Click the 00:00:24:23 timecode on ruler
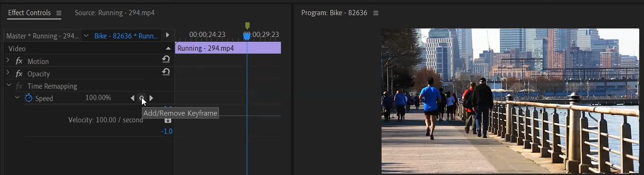The image size is (644, 175). click(207, 35)
